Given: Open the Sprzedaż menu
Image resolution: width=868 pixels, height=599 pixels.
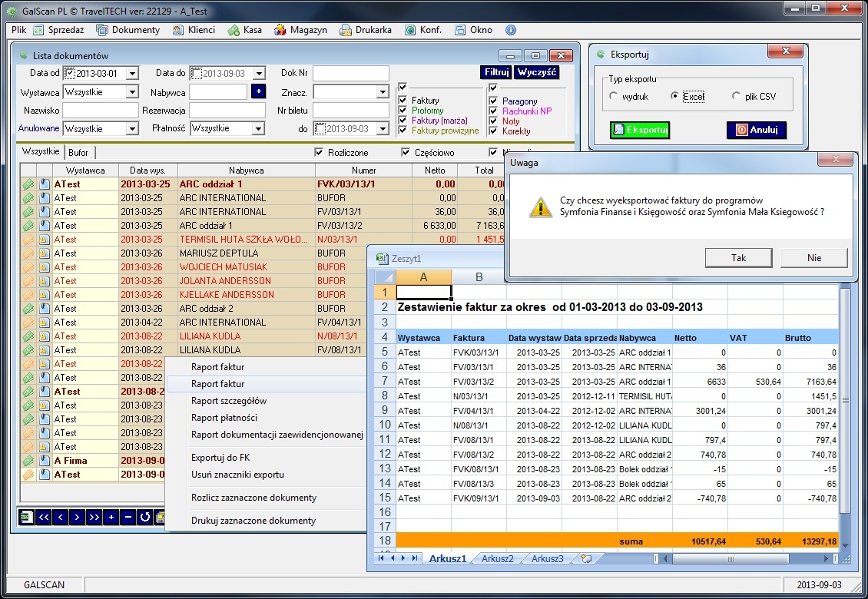Looking at the screenshot, I should (58, 30).
